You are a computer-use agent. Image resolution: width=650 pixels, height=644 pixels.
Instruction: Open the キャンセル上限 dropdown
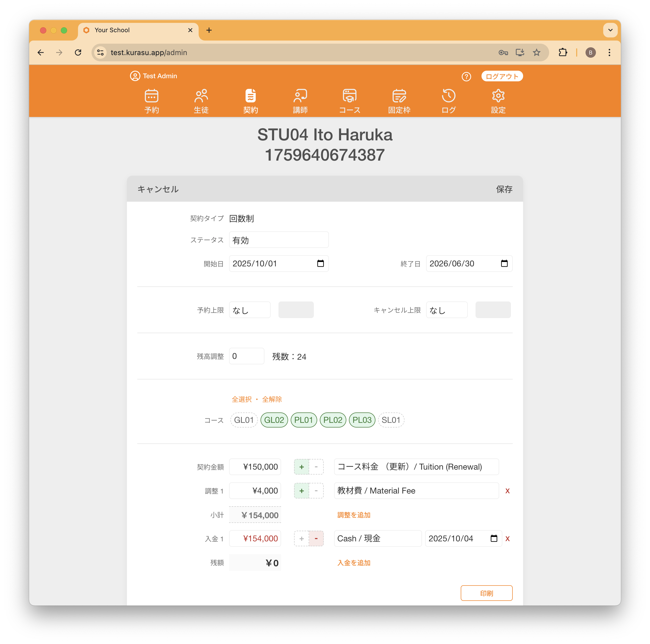446,310
